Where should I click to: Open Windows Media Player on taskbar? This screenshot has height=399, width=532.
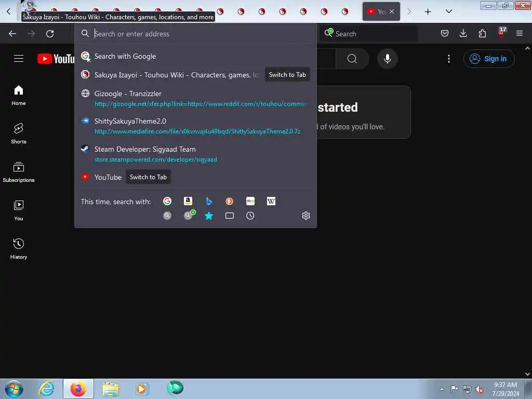pos(142,389)
